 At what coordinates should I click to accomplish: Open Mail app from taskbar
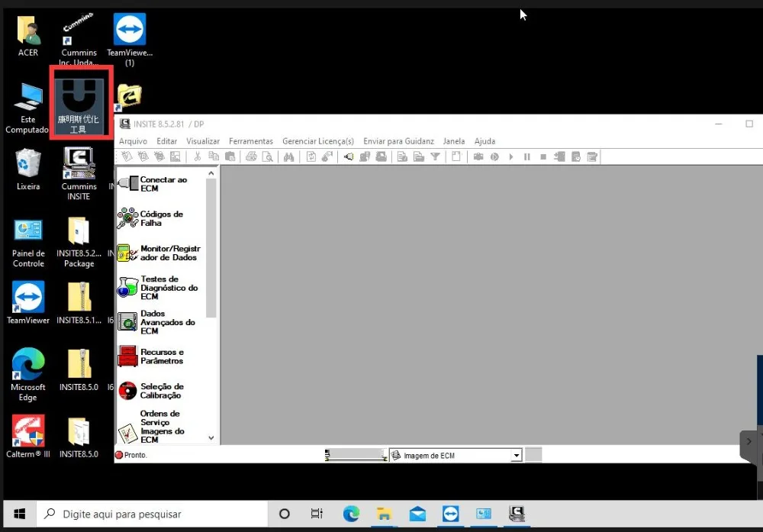[417, 514]
